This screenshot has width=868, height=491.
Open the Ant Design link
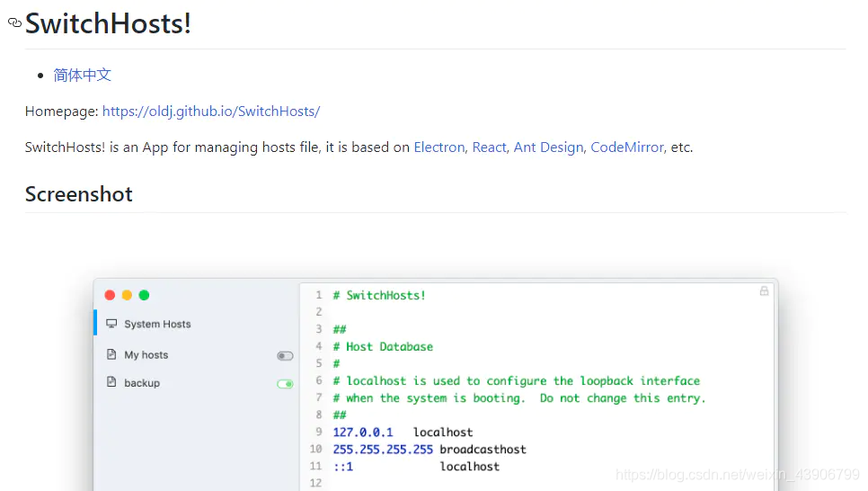pyautogui.click(x=549, y=147)
